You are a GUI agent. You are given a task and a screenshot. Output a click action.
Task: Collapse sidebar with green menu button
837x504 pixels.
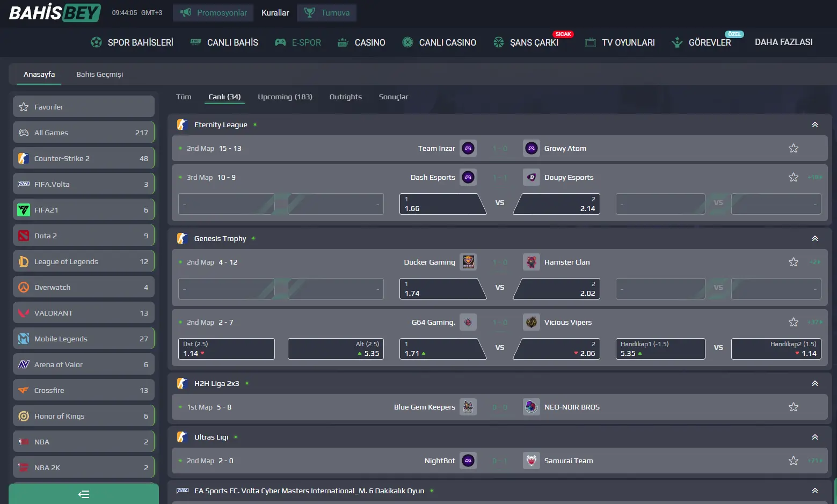click(84, 494)
